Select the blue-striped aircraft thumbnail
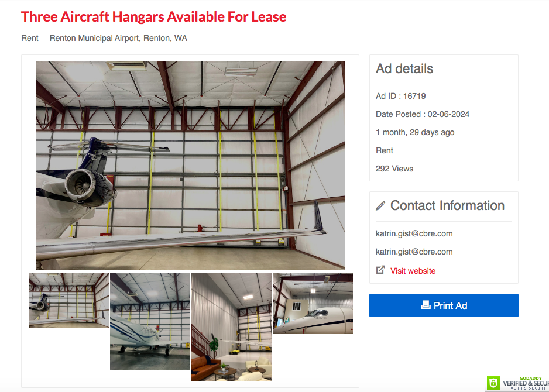 150,321
